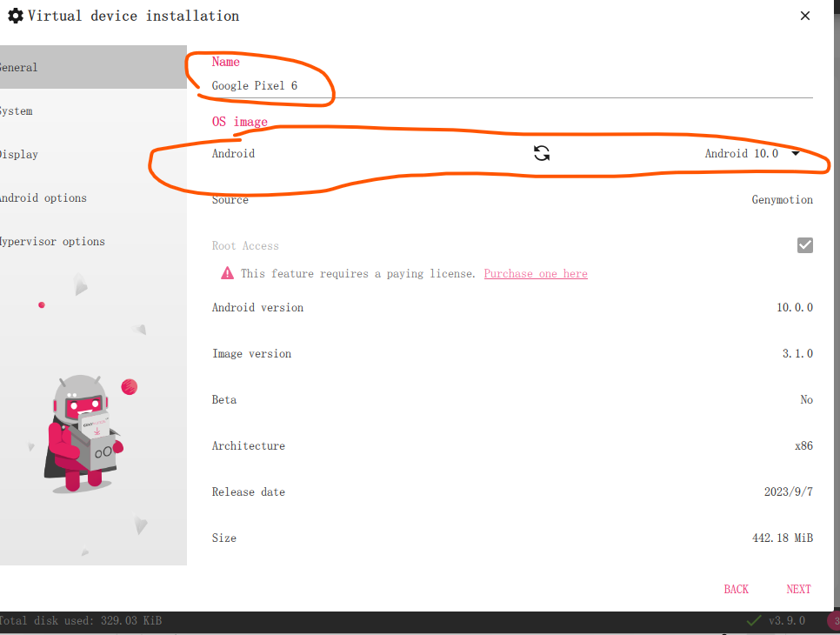Viewport: 840px width, 635px height.
Task: Follow the 'Purchase one here' link
Action: tap(536, 274)
